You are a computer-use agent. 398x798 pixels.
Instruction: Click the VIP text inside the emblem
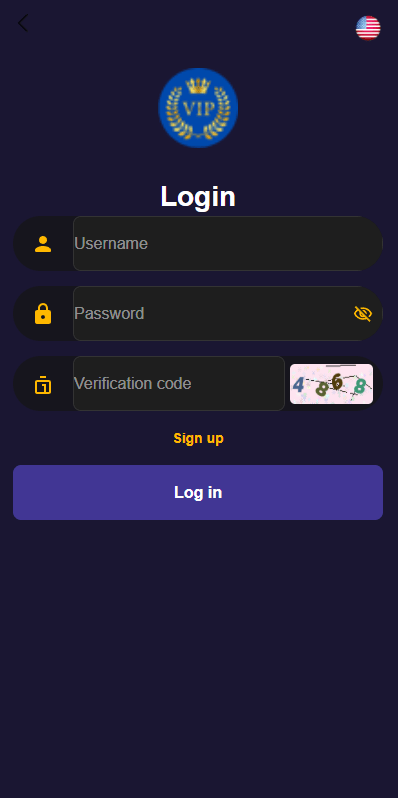(198, 109)
